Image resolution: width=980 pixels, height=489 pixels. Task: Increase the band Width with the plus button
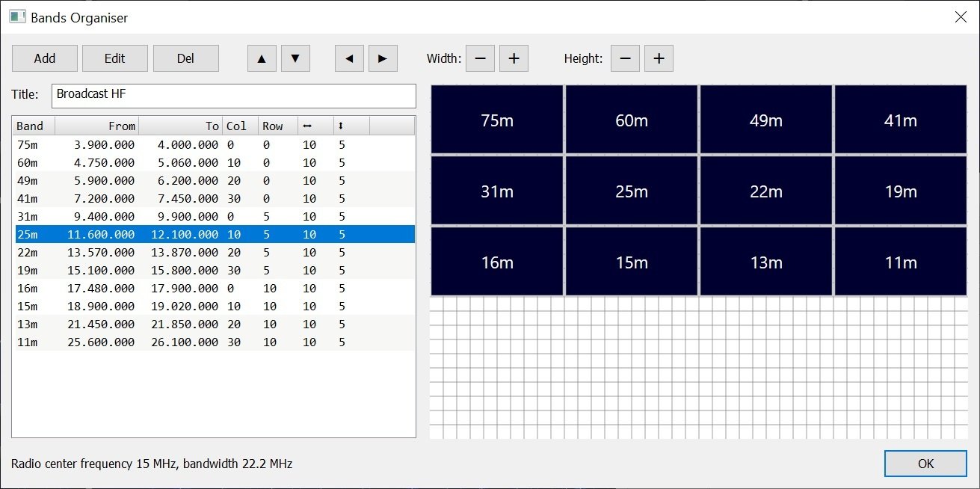[x=514, y=58]
